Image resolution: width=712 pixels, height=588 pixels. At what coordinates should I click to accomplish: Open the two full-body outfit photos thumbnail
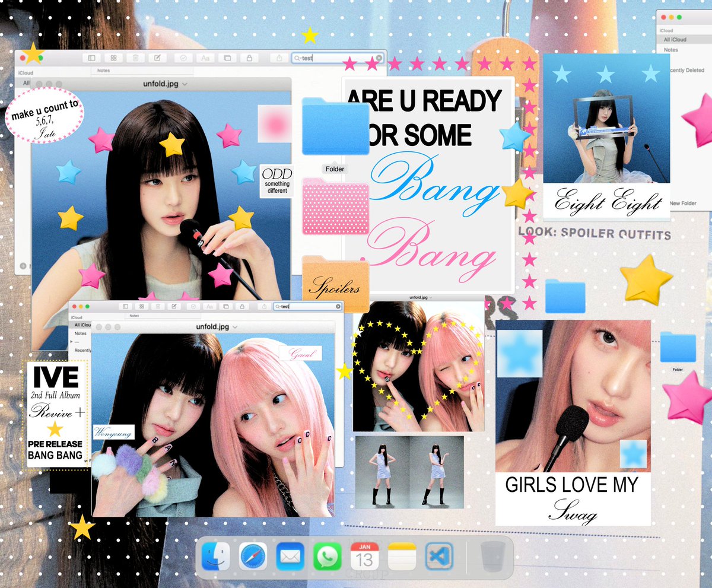(x=409, y=472)
